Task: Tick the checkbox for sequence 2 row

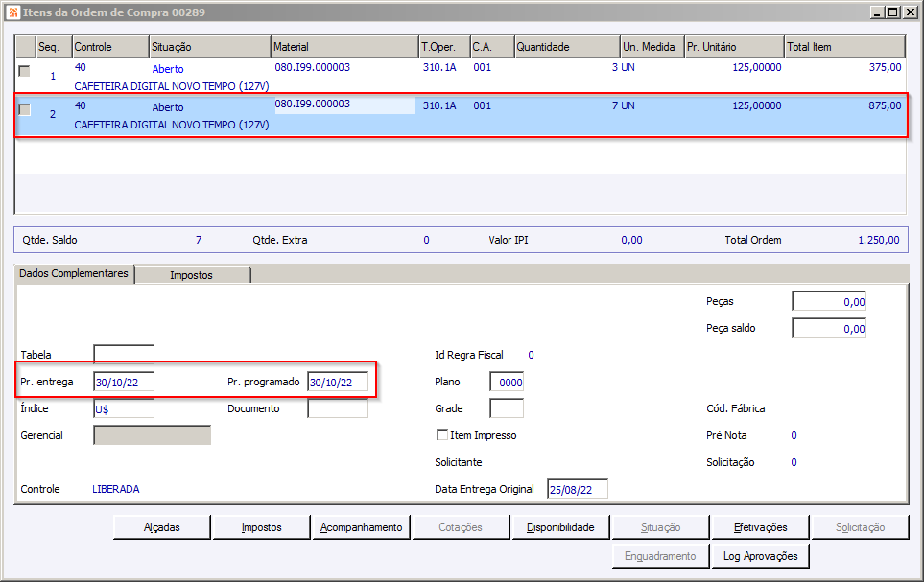Action: [x=24, y=109]
